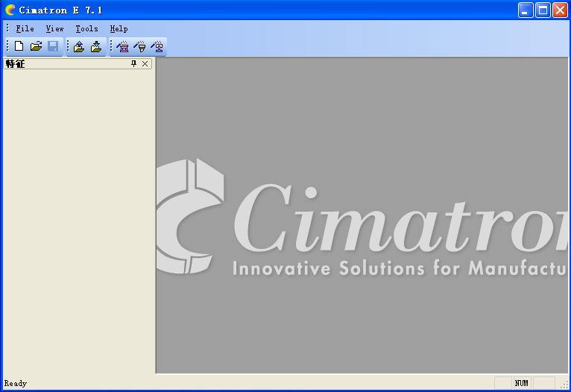Click the third wizard icon at toolbar end
This screenshot has height=392, width=571.
157,47
